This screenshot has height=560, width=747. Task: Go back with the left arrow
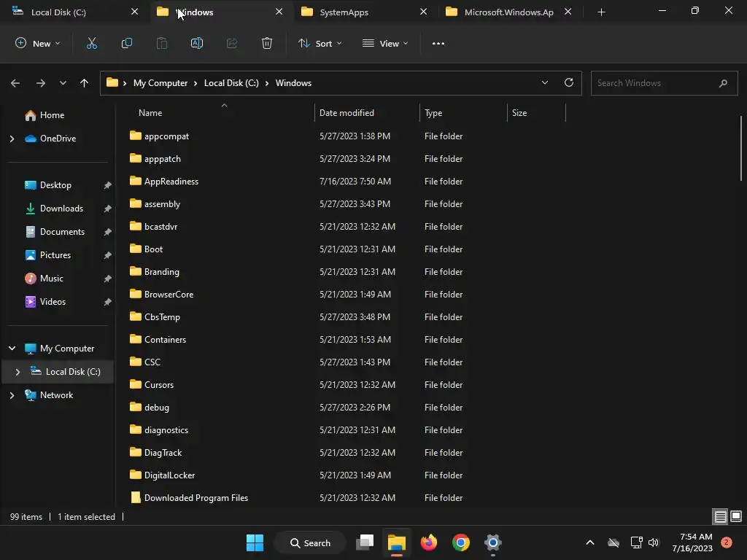pos(15,83)
